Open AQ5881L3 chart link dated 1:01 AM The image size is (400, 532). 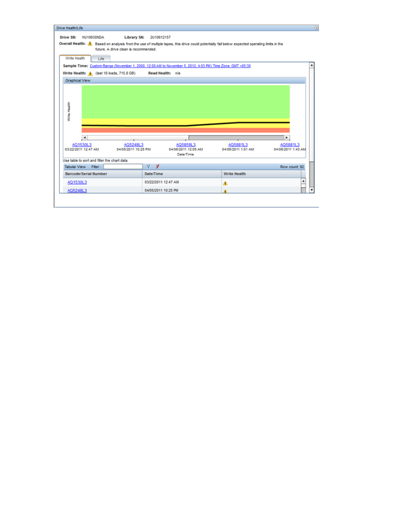coord(238,145)
